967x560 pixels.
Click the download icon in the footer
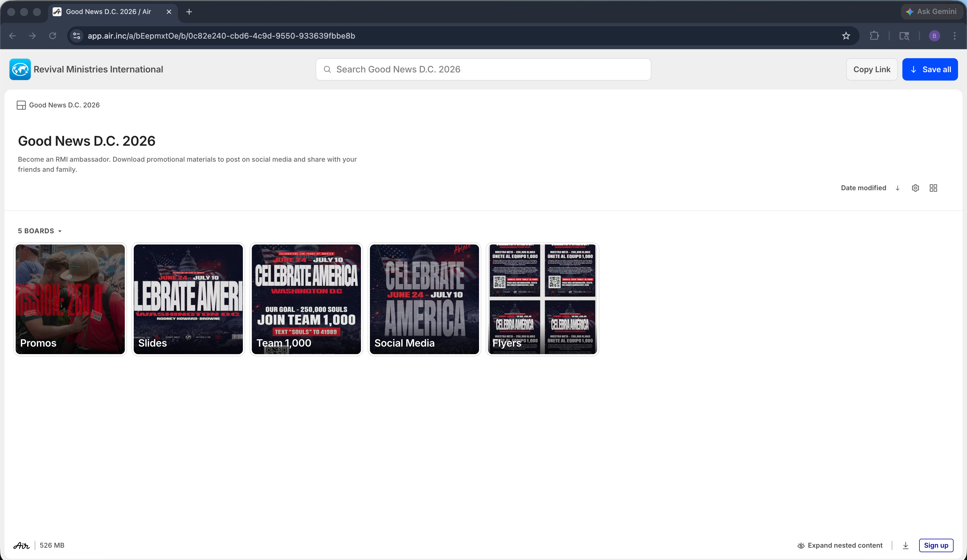click(x=906, y=545)
